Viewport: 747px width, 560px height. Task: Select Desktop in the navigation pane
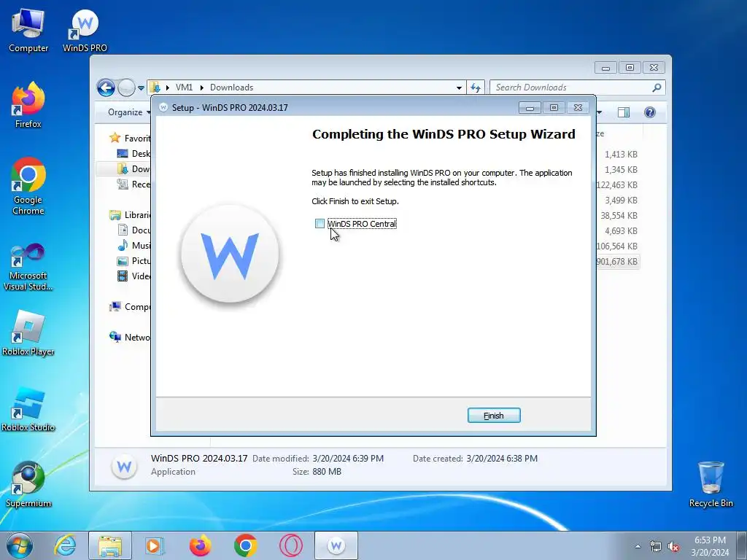[x=133, y=153]
